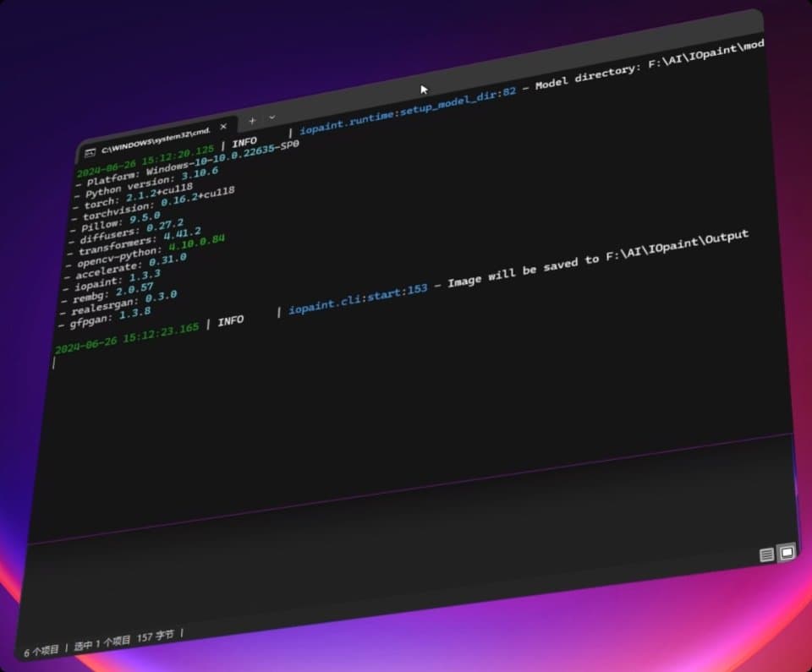
Task: Click the cmd terminal icon on the tab
Action: pyautogui.click(x=91, y=151)
